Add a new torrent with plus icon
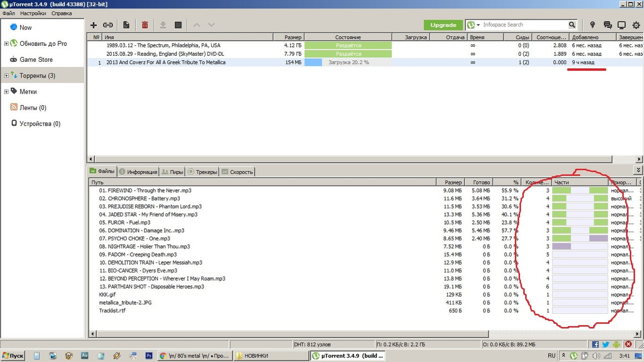This screenshot has height=362, width=644. 94,25
